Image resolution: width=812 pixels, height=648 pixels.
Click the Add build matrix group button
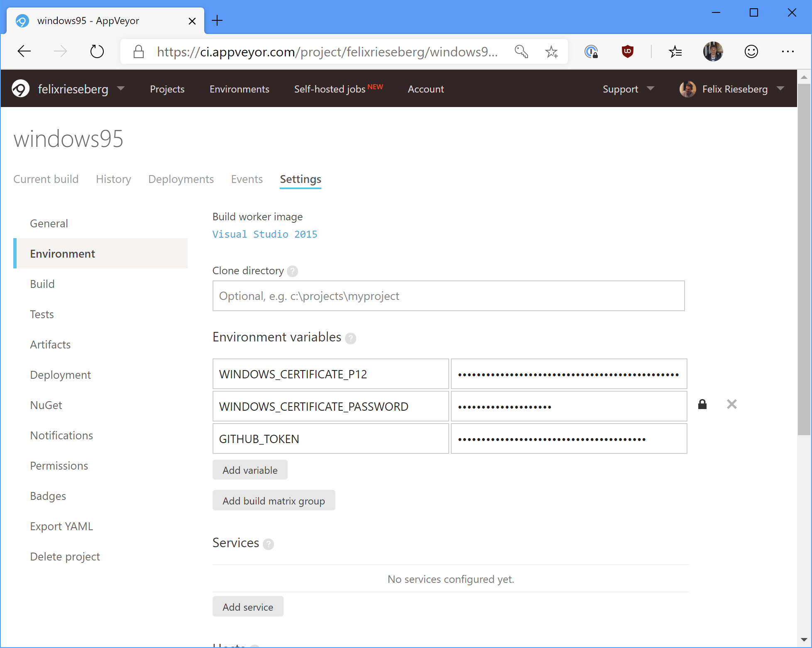click(x=274, y=501)
